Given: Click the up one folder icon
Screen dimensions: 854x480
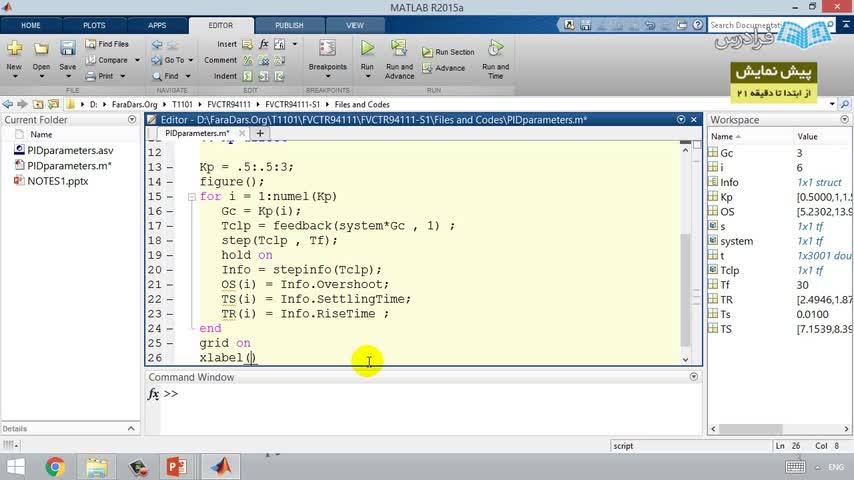Looking at the screenshot, I should click(x=38, y=104).
